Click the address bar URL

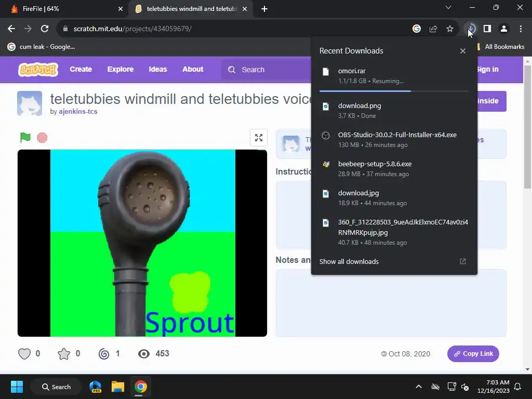tap(132, 29)
